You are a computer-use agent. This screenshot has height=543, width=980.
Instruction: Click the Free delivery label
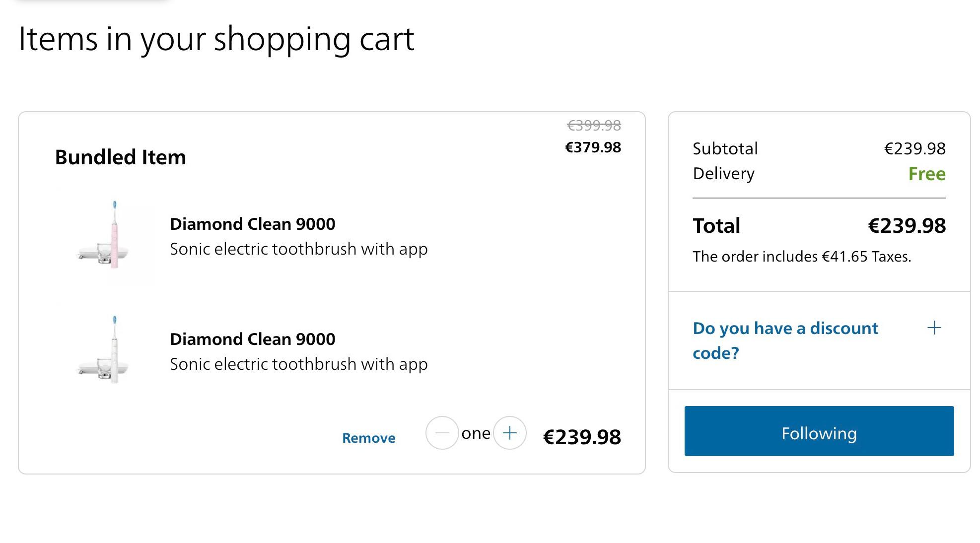(927, 174)
